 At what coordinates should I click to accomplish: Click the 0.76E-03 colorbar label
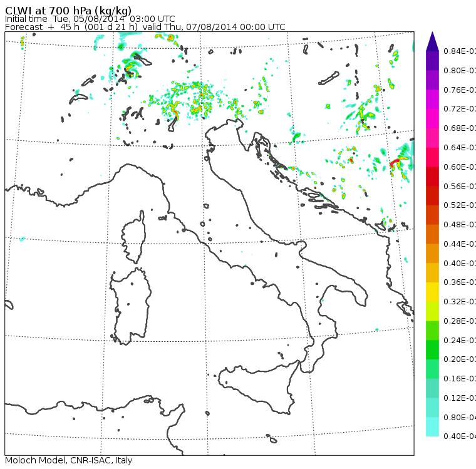pos(460,90)
